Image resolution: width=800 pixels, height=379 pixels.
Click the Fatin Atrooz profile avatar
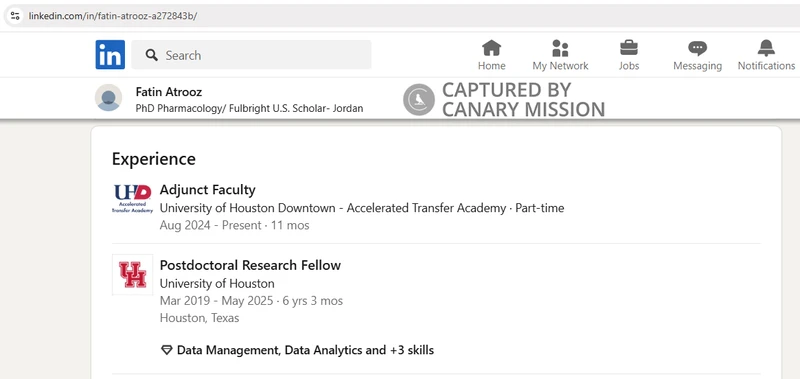coord(108,97)
